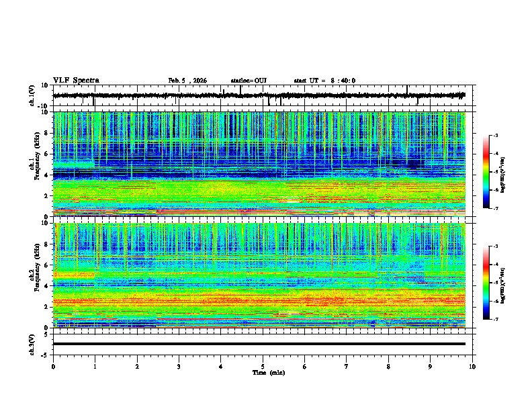Screen dimensions: 532x411
Task: Click time axis tick label "6"
Action: pos(304,367)
